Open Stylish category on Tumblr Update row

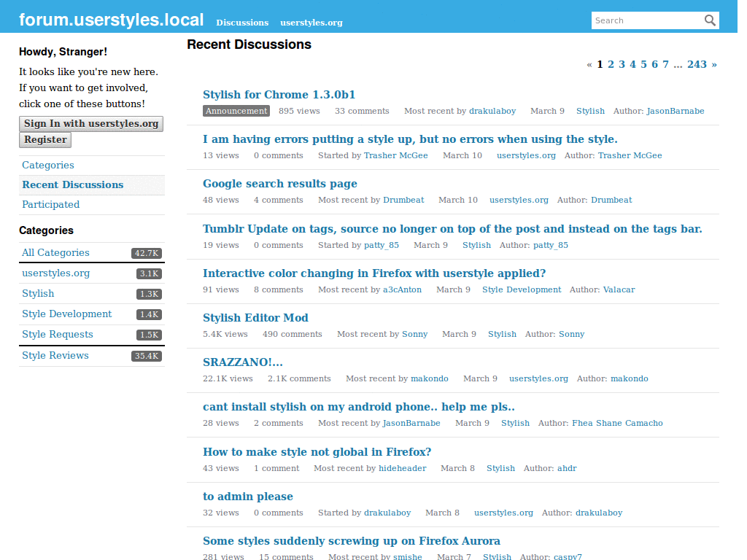pos(476,245)
